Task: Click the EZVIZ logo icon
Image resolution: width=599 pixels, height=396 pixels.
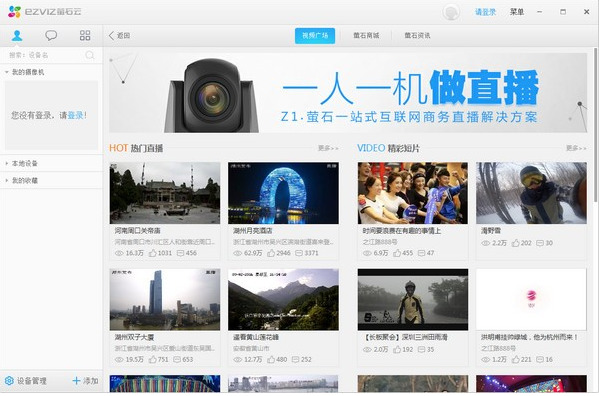Action: click(x=14, y=12)
